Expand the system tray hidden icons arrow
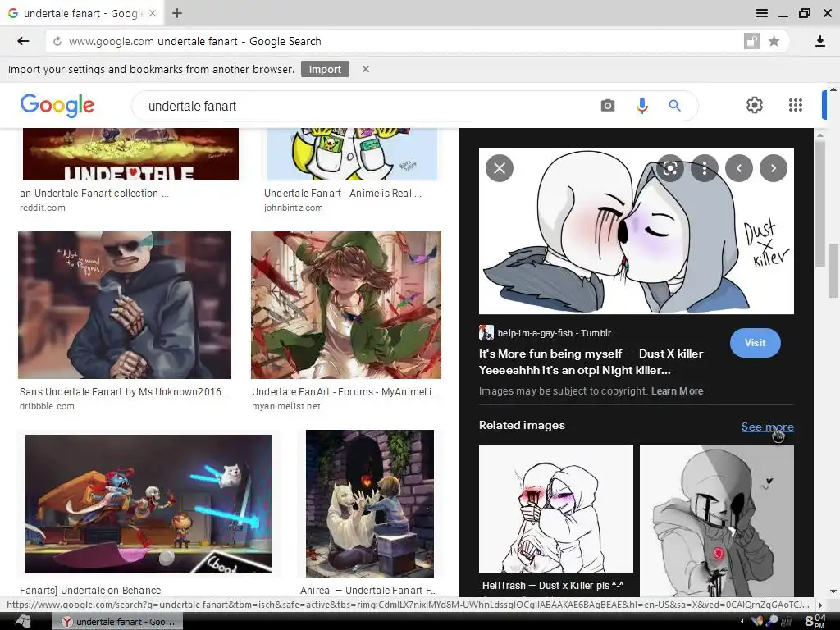Image resolution: width=840 pixels, height=630 pixels. (x=742, y=622)
